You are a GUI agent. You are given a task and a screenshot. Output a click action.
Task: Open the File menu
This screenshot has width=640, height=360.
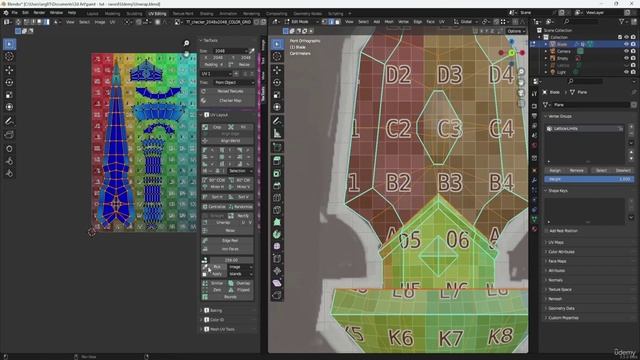[x=15, y=13]
